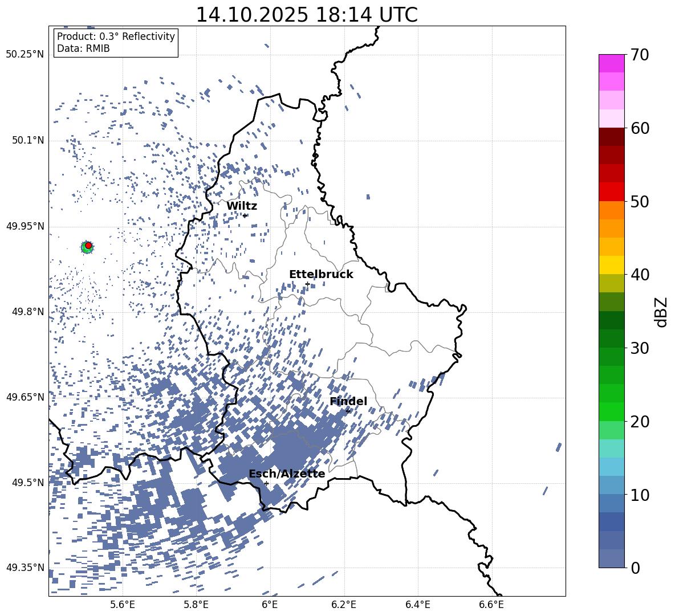Click the cross marker below Ettelbruck

click(307, 284)
